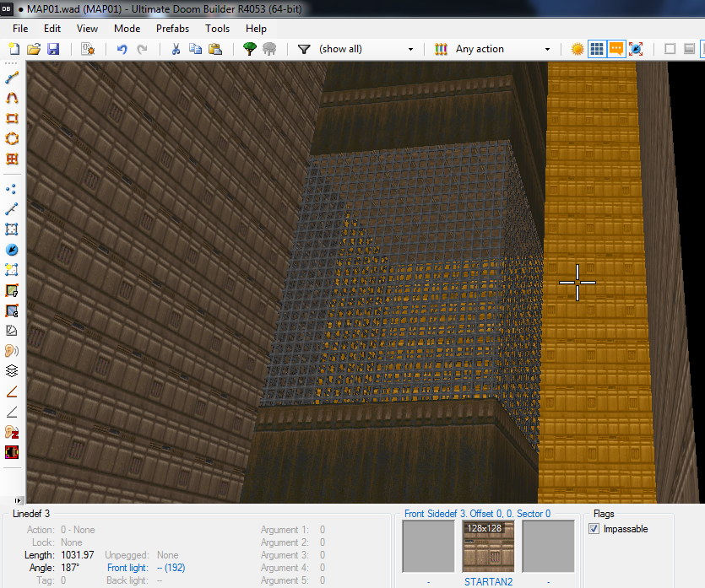Toggle the blue arrow in red frame button
Image resolution: width=705 pixels, height=588 pixels.
pyautogui.click(x=636, y=49)
